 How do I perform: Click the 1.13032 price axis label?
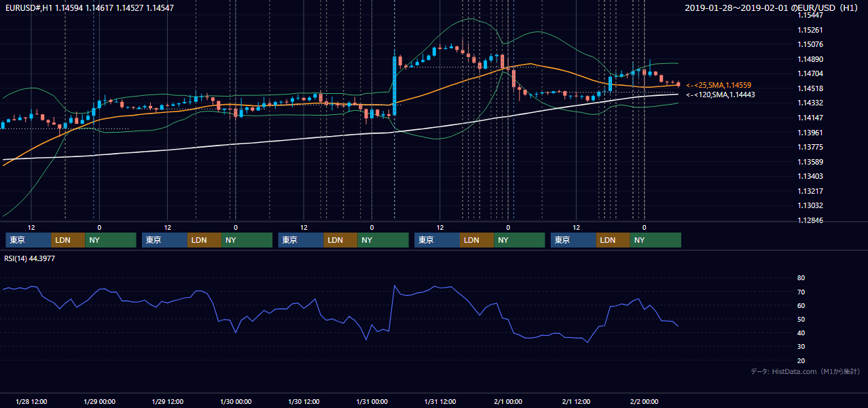(x=810, y=205)
